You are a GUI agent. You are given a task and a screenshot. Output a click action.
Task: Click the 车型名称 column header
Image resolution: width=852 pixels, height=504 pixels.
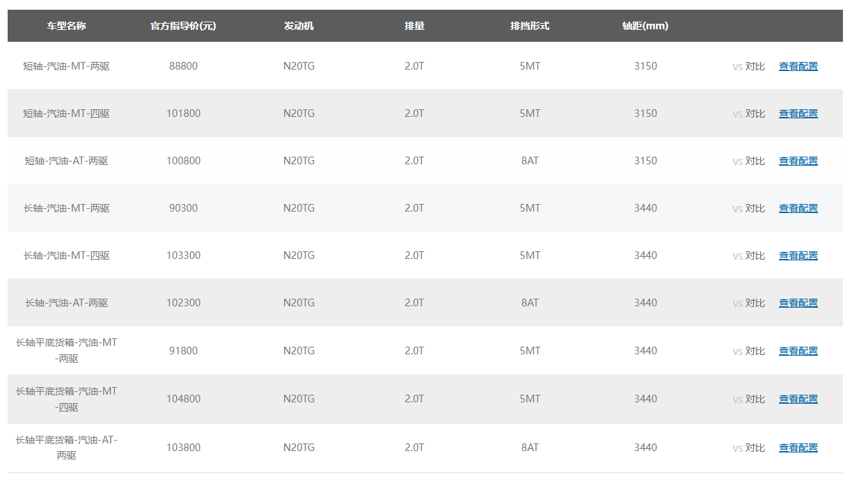(66, 26)
